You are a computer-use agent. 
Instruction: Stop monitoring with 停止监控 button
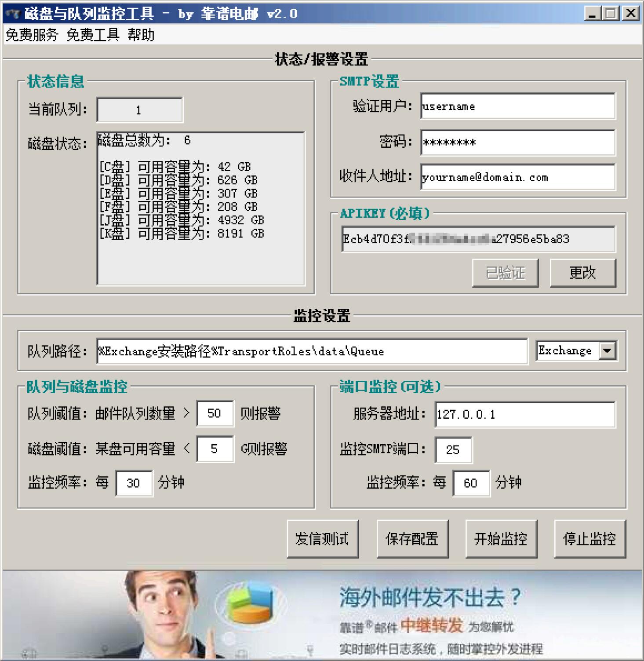click(x=589, y=539)
